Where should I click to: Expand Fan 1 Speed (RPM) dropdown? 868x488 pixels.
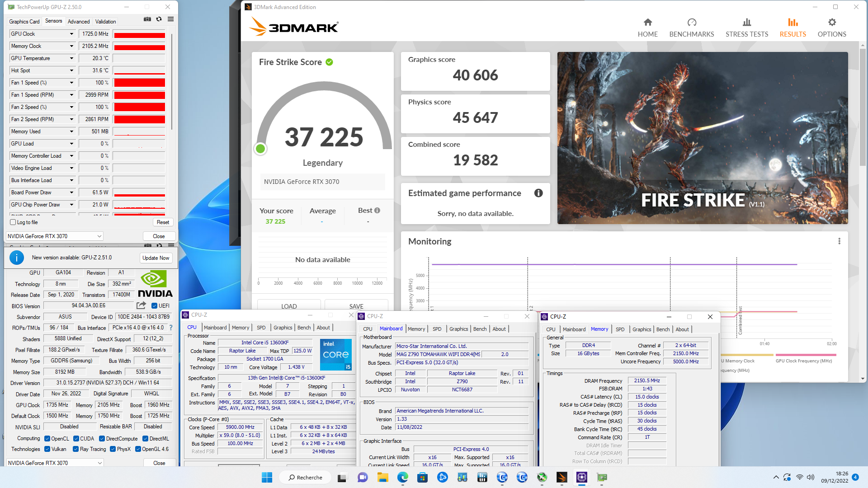(x=71, y=95)
